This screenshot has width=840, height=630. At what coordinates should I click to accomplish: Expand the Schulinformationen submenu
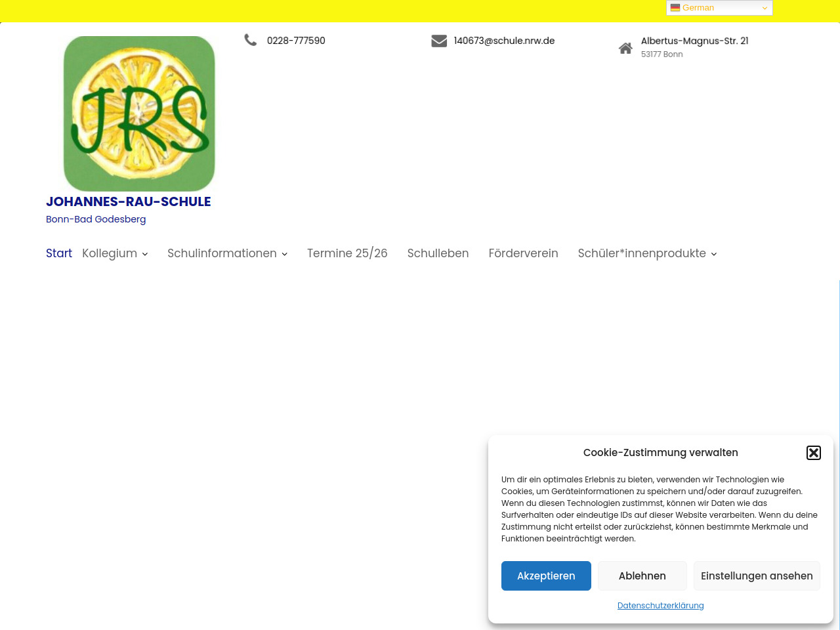(284, 254)
